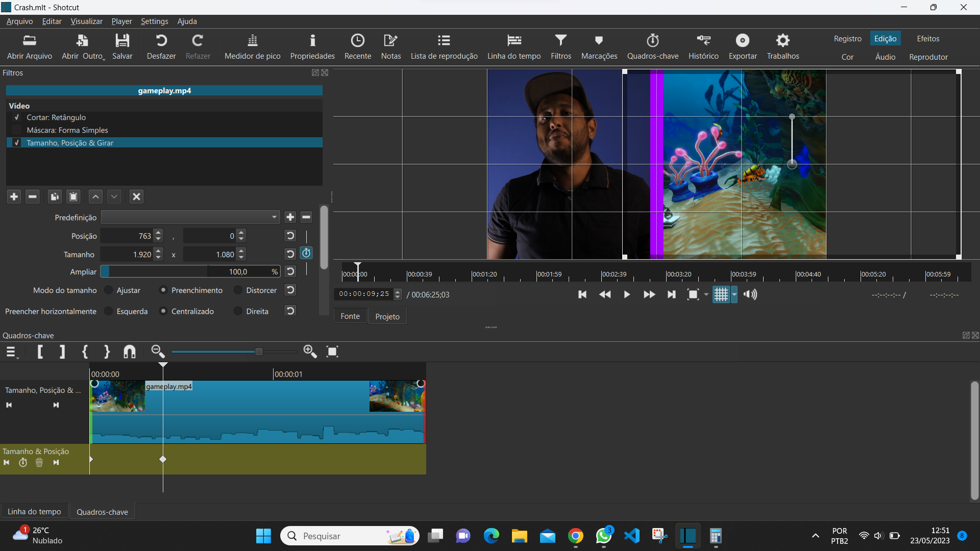Select Esquerda horizontal fill
This screenshot has height=551, width=980.
pyautogui.click(x=109, y=311)
